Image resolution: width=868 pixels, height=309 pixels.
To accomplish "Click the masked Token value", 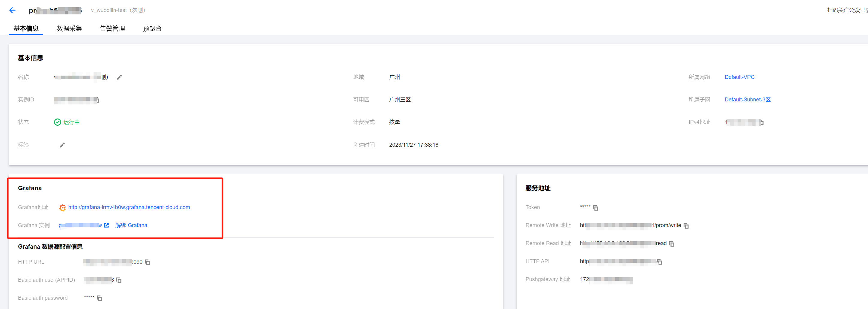I will (x=585, y=207).
